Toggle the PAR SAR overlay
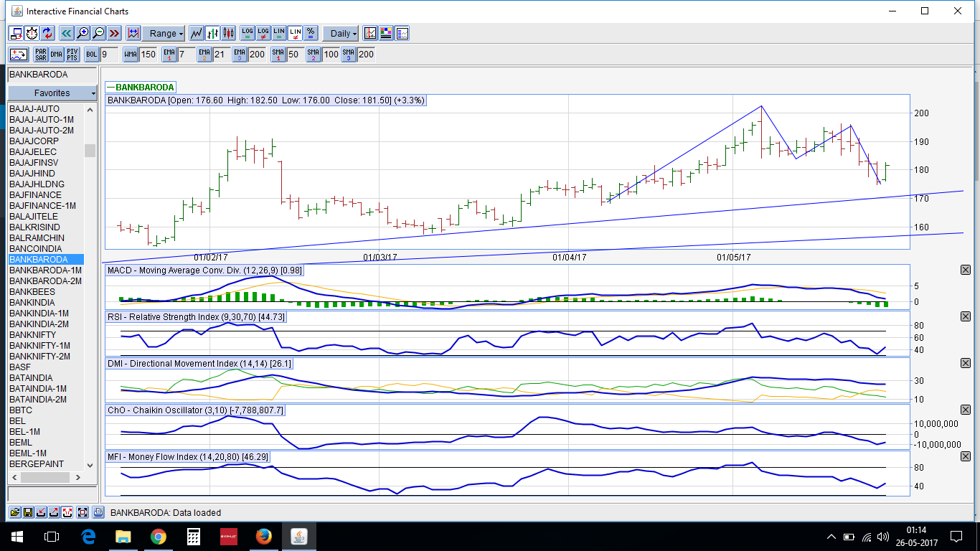The height and width of the screenshot is (551, 980). coord(41,55)
